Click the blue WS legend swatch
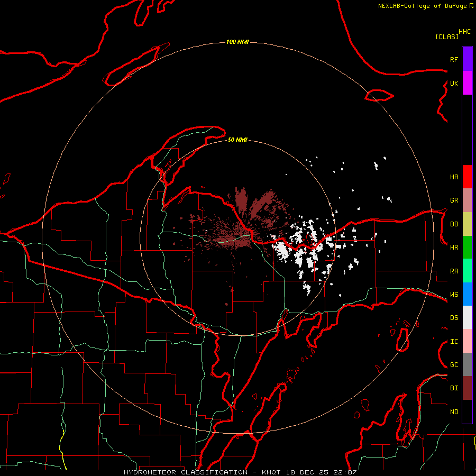The image size is (476, 476). point(467,294)
